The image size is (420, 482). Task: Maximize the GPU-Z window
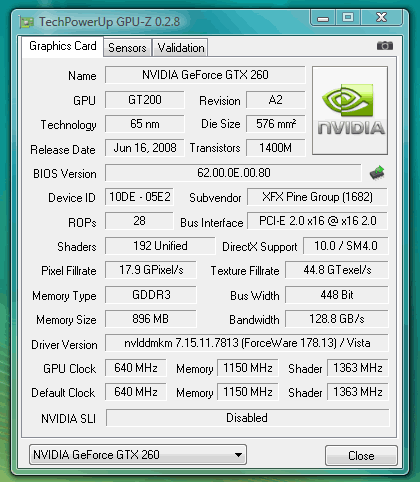(348, 18)
